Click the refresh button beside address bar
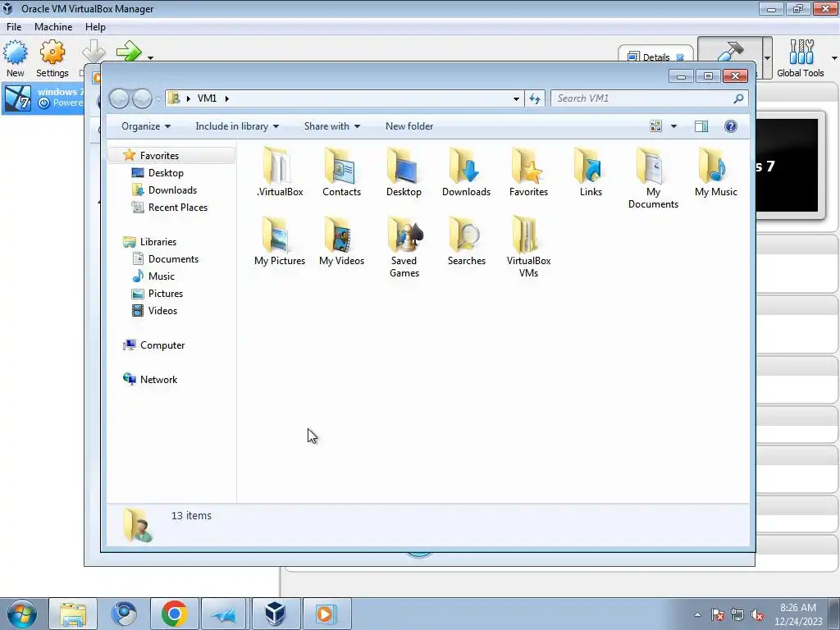 [x=535, y=98]
